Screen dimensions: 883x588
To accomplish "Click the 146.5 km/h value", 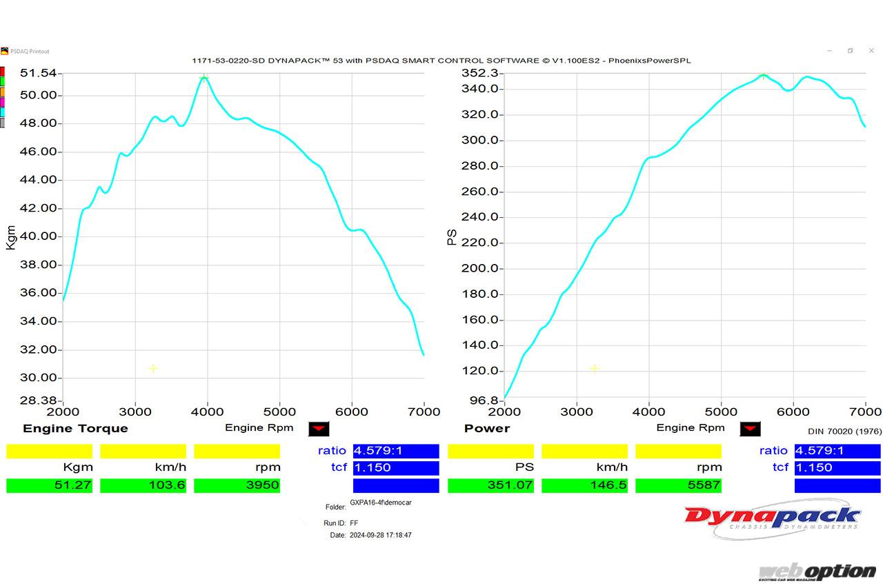I will [x=584, y=485].
